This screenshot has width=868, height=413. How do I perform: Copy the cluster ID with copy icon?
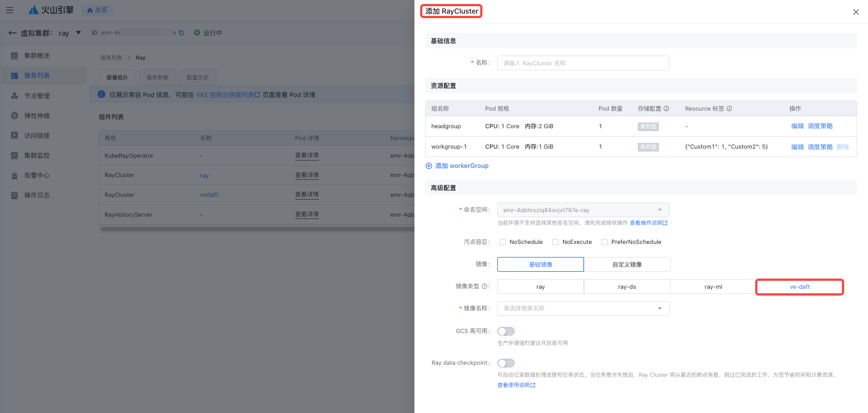181,33
